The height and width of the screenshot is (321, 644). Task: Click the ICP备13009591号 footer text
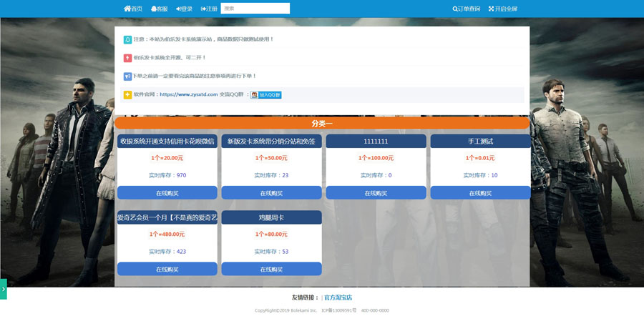[x=339, y=311]
